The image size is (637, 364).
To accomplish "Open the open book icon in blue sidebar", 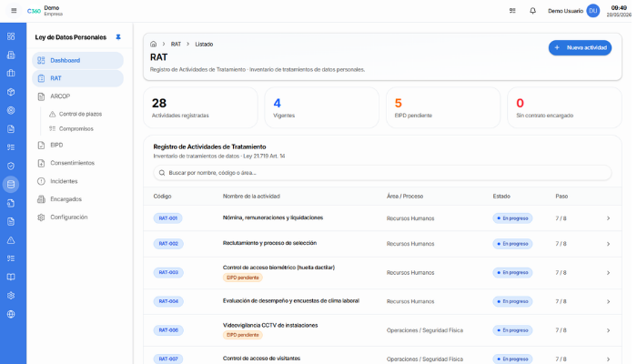I will [x=11, y=277].
